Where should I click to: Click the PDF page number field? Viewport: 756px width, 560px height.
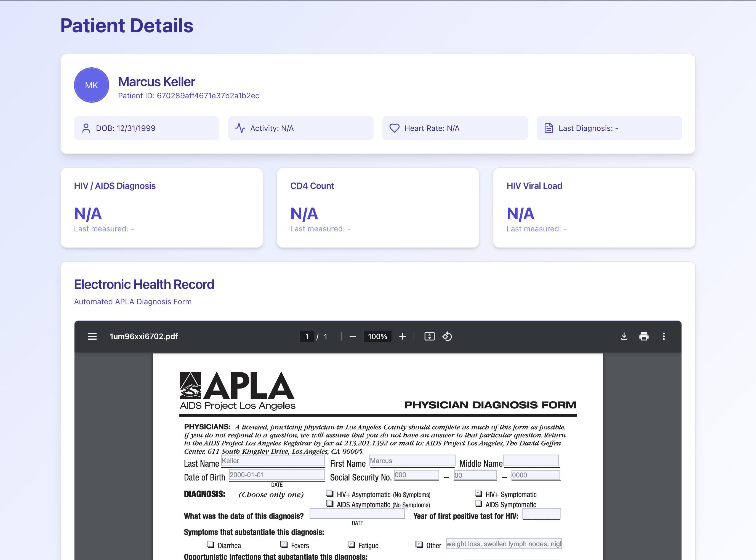[x=307, y=336]
